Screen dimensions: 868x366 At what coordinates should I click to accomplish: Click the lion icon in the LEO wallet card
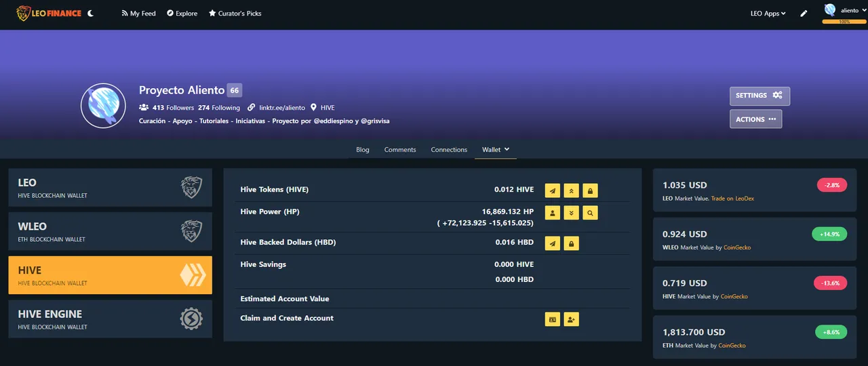191,187
